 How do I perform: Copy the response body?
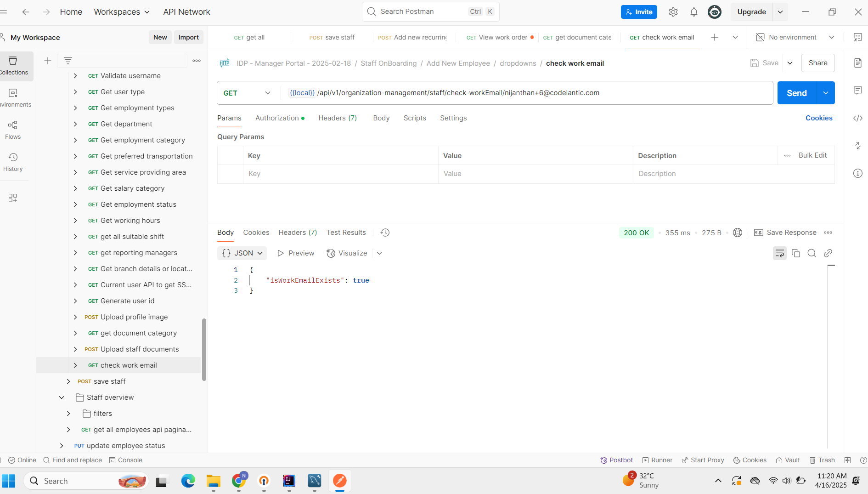click(x=796, y=253)
